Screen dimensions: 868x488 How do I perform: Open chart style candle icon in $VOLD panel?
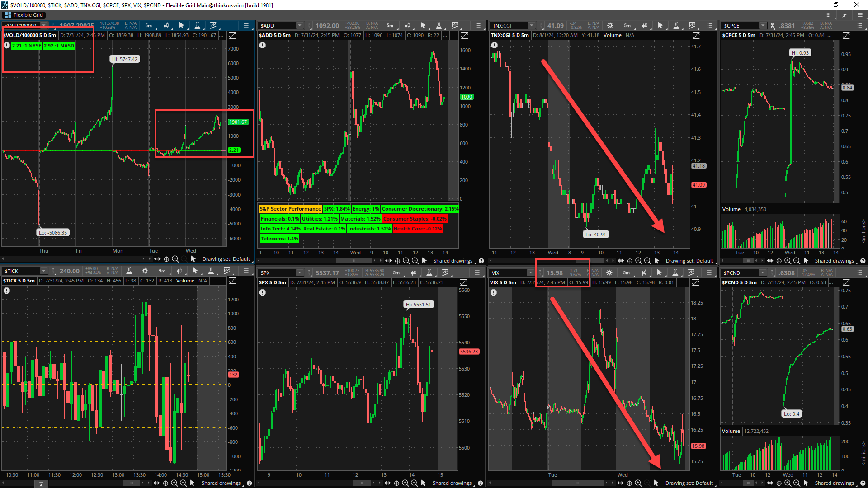click(166, 26)
